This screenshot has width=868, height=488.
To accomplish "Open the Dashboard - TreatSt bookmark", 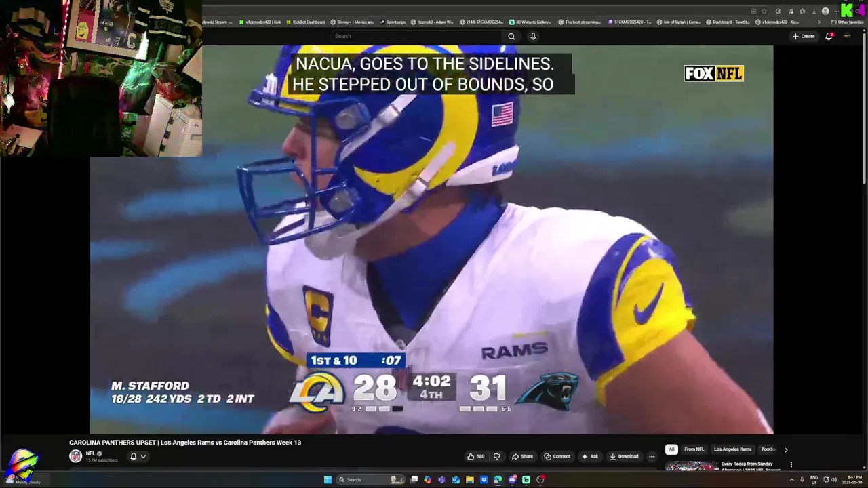I will [728, 22].
